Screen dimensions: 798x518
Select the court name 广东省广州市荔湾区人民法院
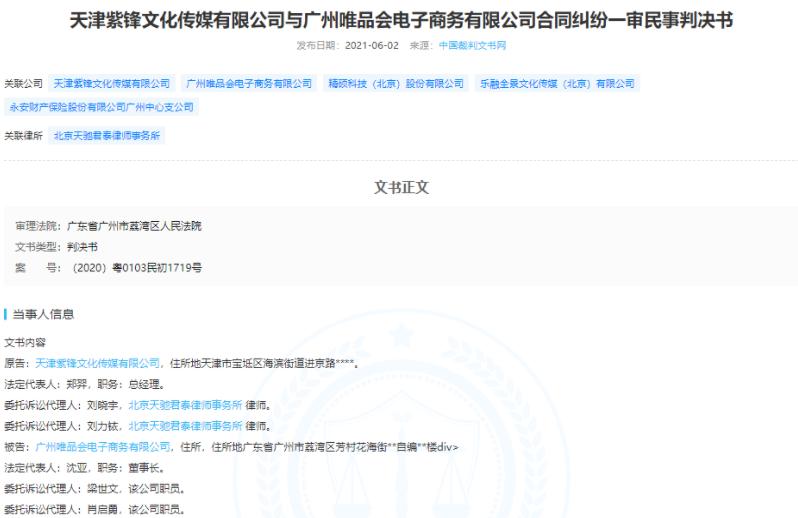134,226
